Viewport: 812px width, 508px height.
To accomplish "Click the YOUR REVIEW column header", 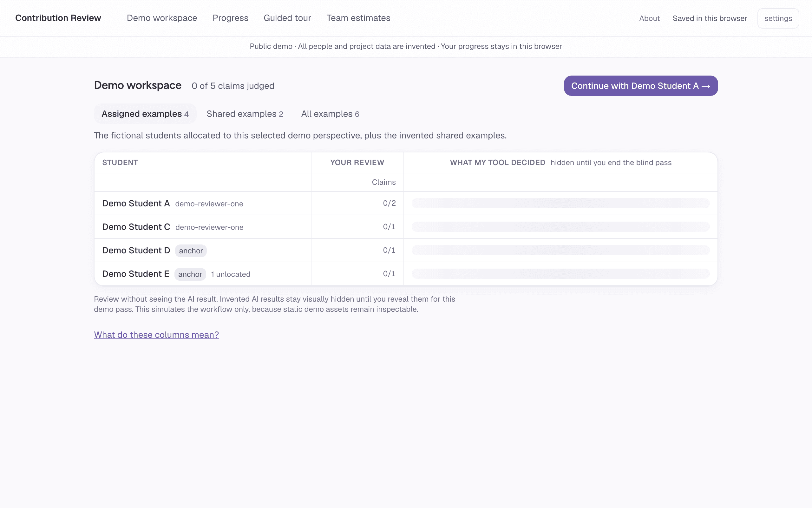I will 357,163.
